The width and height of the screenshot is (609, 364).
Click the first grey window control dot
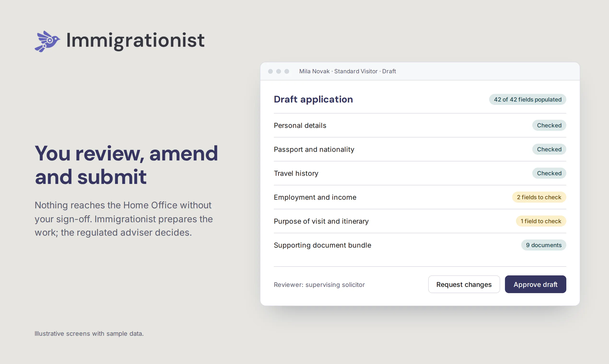(270, 71)
